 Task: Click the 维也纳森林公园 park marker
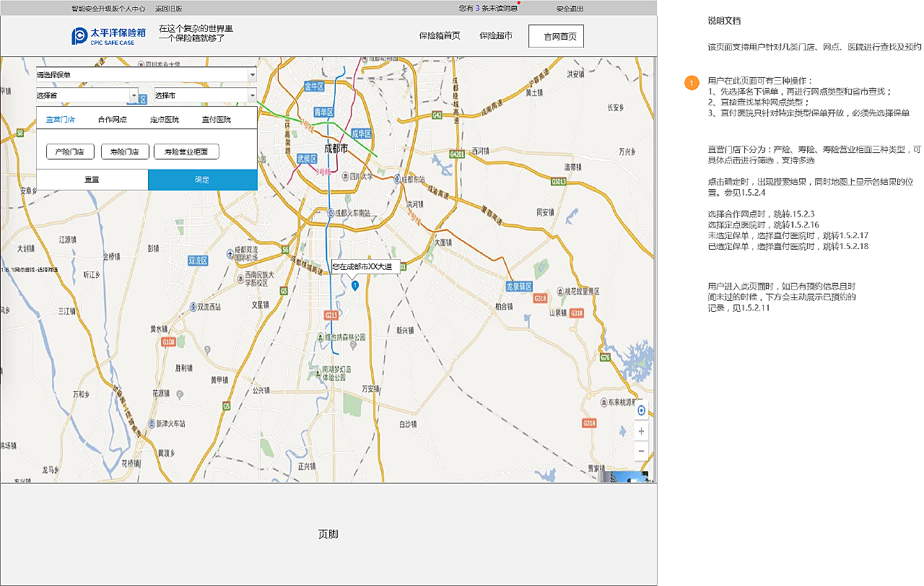(x=319, y=337)
